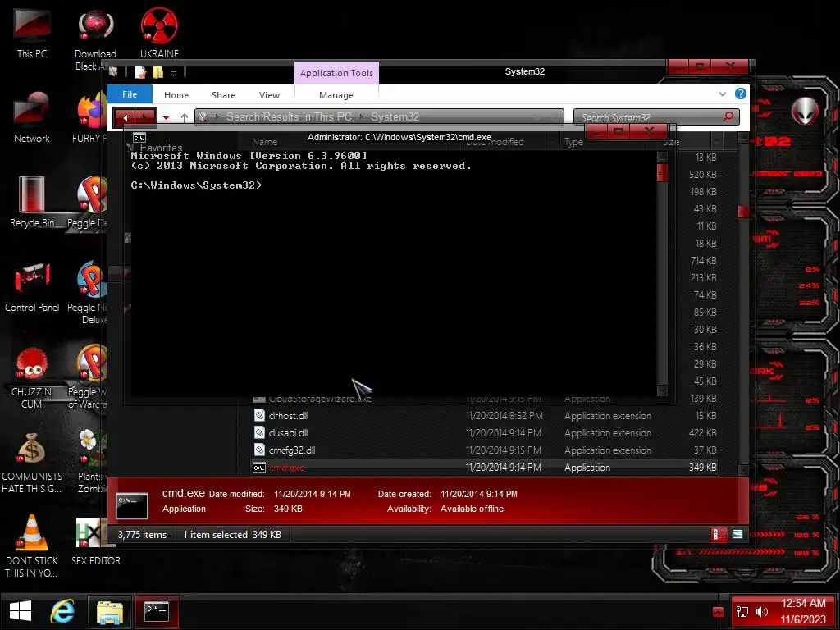The height and width of the screenshot is (630, 840).
Task: Sort files by the Type column header
Action: pos(573,142)
